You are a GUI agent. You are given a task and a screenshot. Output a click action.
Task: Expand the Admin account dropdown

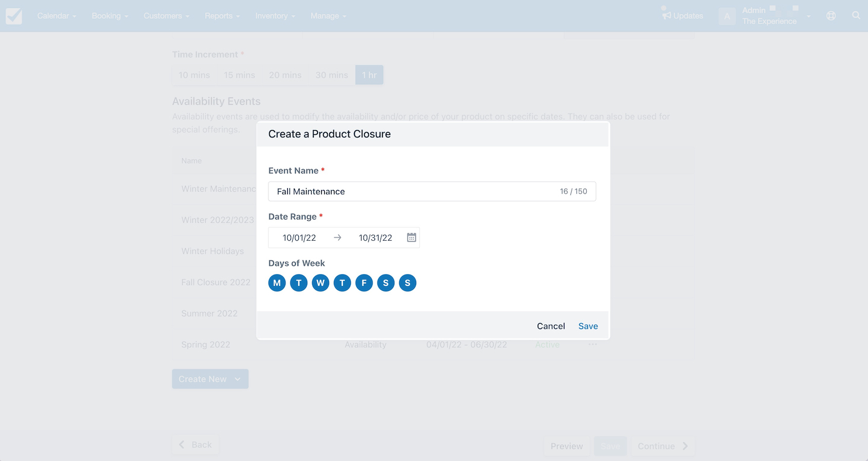coord(809,16)
